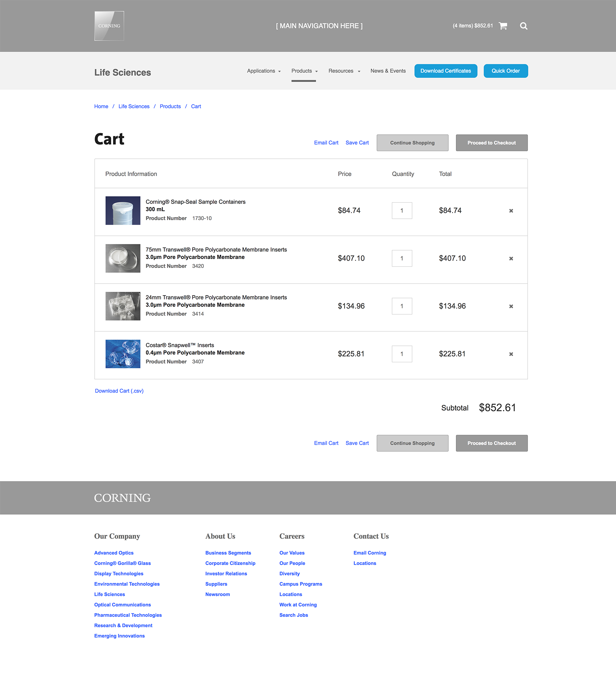Screen dimensions: 616x679
Task: Open Advanced Optics footer link
Action: pos(114,553)
